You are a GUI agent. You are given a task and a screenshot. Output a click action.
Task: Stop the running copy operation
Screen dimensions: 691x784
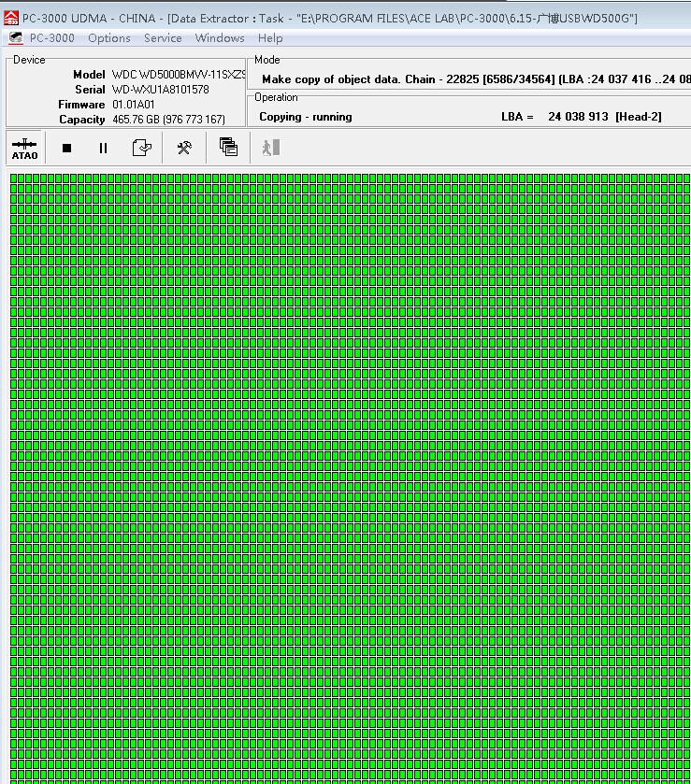(66, 148)
